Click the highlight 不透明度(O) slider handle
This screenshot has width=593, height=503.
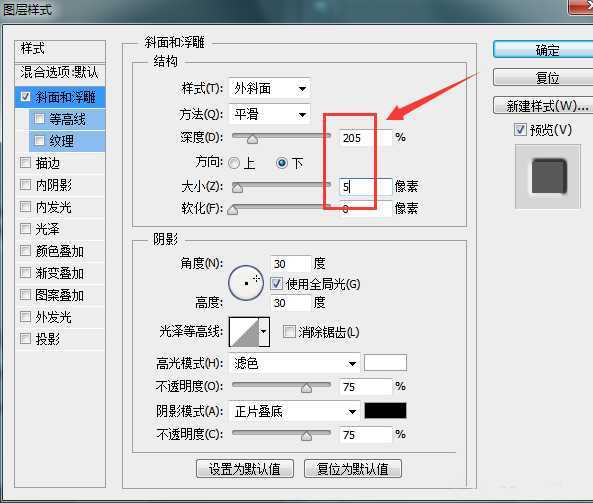coord(306,388)
